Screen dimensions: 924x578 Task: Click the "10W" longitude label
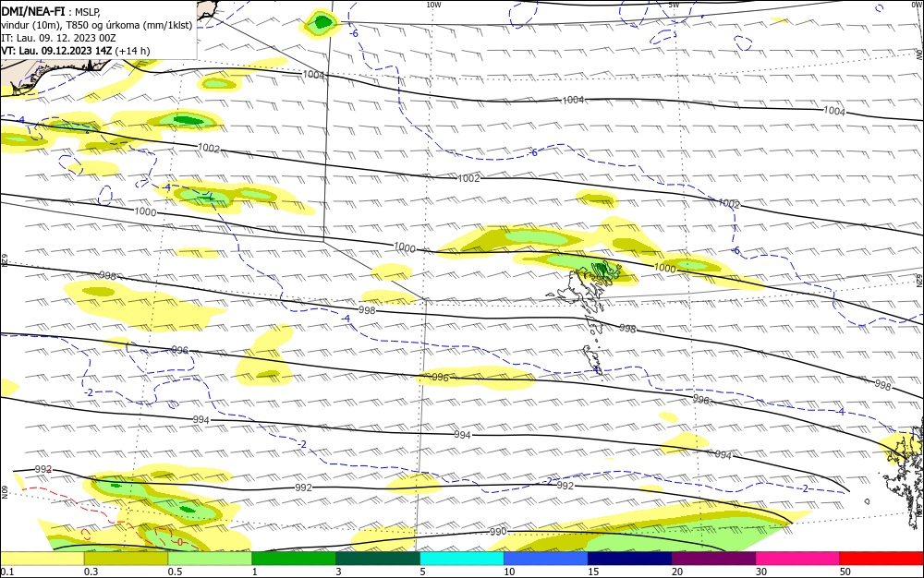point(433,5)
